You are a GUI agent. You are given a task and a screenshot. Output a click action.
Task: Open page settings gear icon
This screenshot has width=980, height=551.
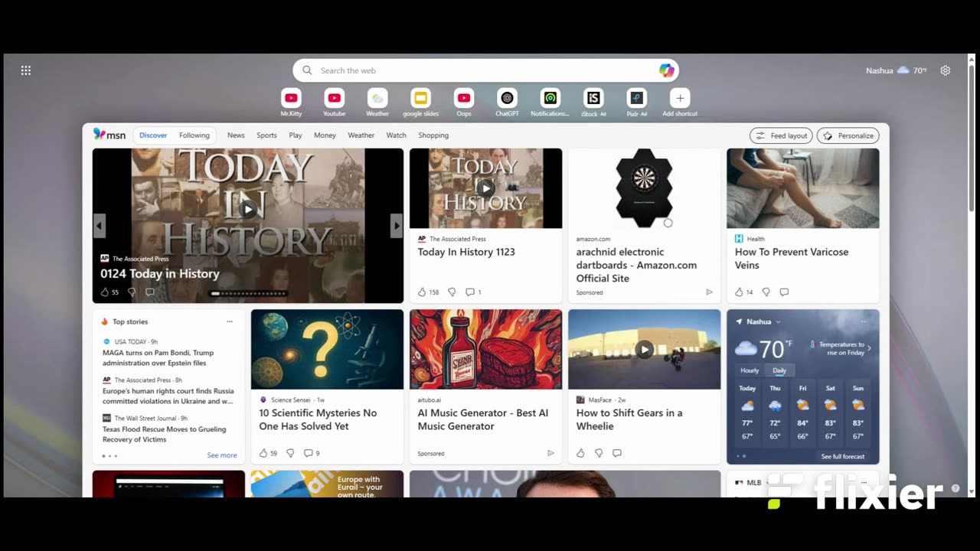pos(946,70)
